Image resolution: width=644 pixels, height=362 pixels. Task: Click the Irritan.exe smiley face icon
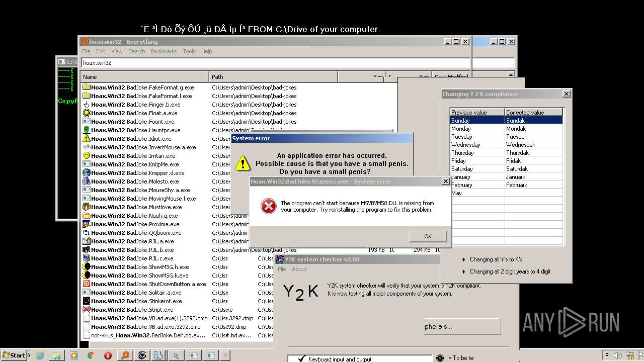[x=87, y=156]
